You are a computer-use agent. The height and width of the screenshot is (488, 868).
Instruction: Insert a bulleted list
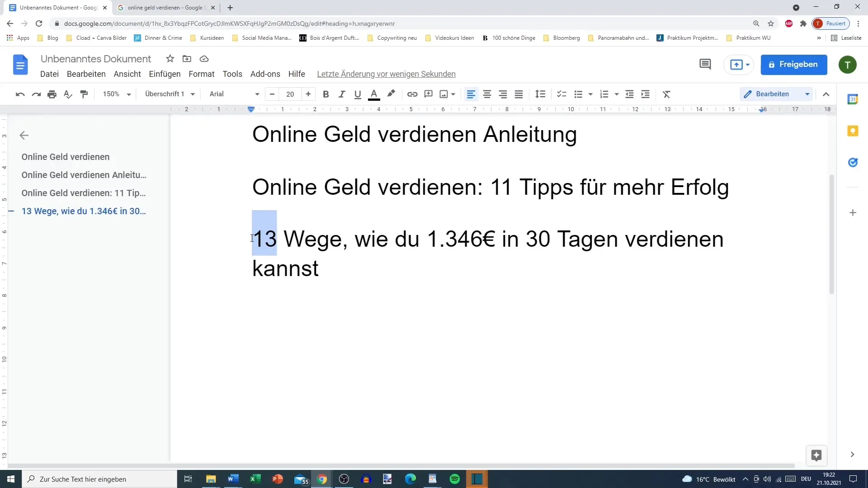578,94
